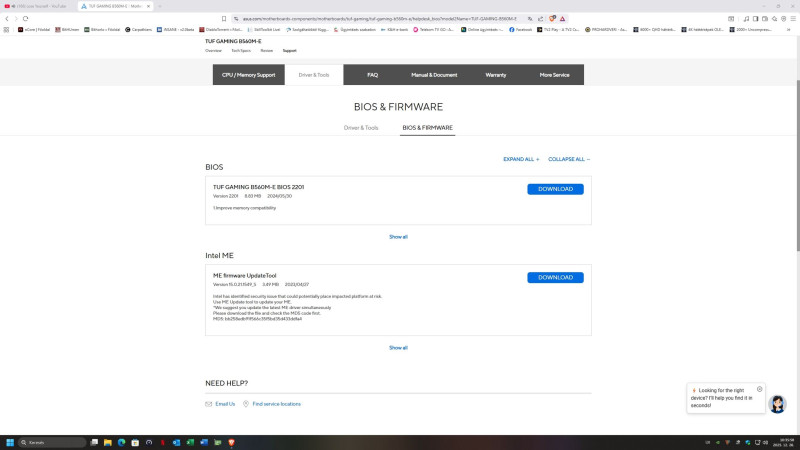Expand all sections with EXPAND ALL +
Screen dimensions: 800x450
[x=521, y=159]
